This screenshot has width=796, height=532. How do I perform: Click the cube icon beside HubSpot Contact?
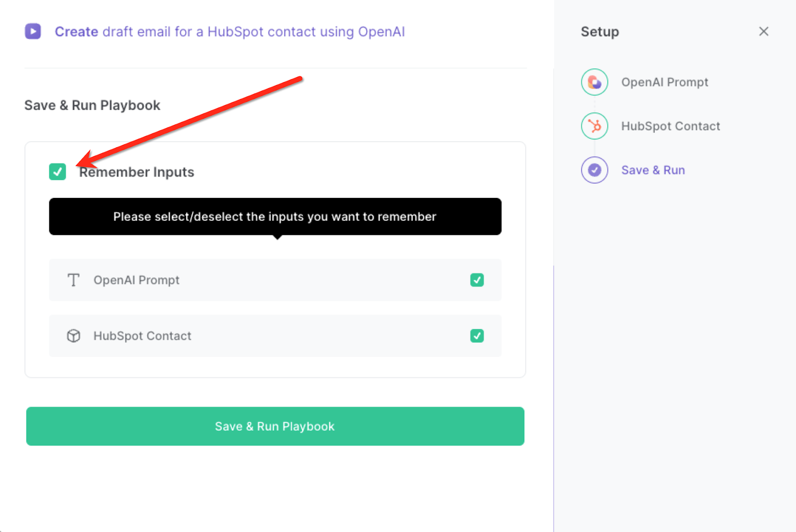coord(73,336)
